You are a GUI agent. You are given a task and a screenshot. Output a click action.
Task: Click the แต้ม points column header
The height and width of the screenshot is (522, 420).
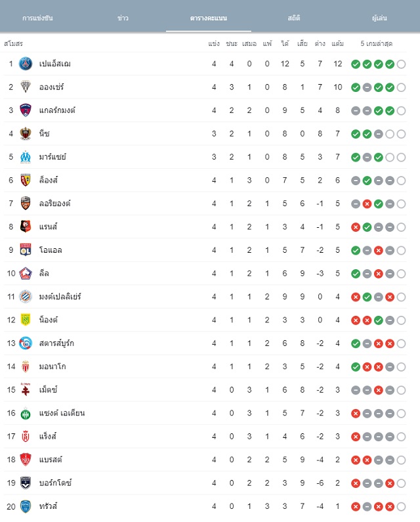click(337, 43)
